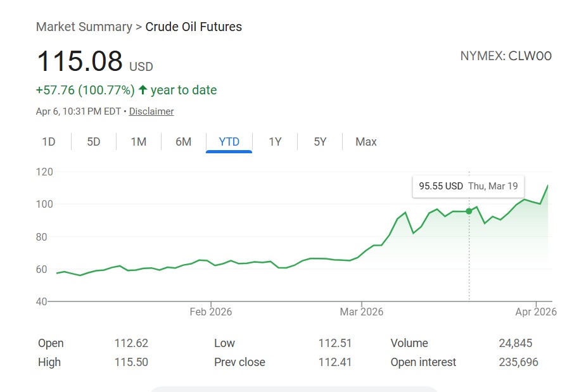572x392 pixels.
Task: Click the 95.55 USD chart tooltip
Action: point(468,186)
